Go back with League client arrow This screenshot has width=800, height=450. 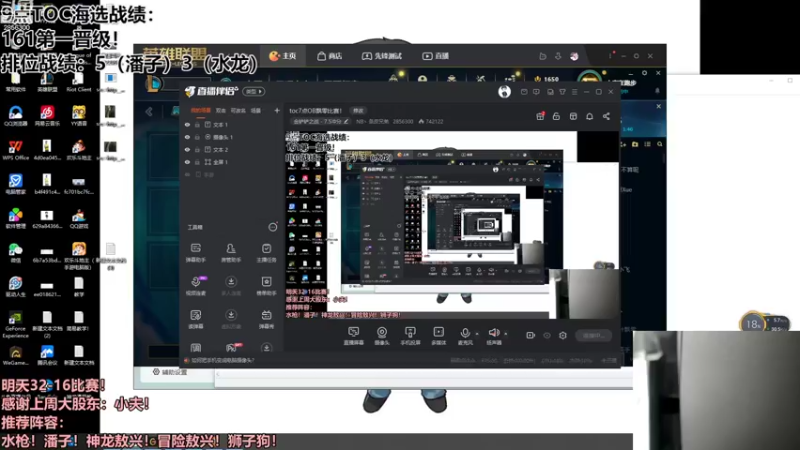click(149, 111)
